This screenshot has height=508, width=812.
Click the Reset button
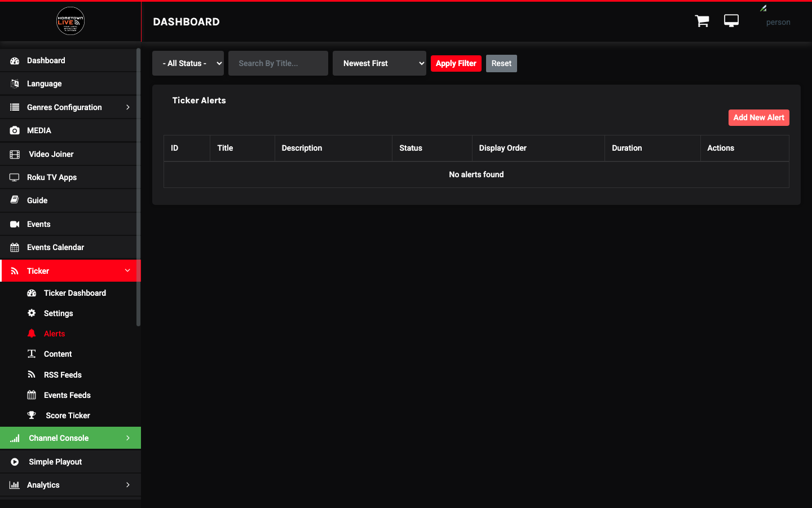(501, 63)
